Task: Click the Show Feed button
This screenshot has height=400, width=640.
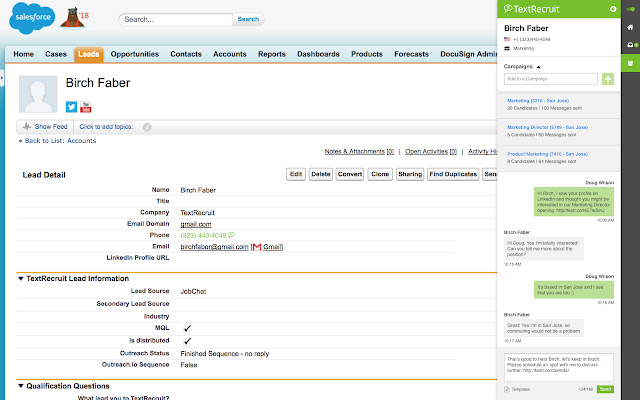Action: click(45, 127)
